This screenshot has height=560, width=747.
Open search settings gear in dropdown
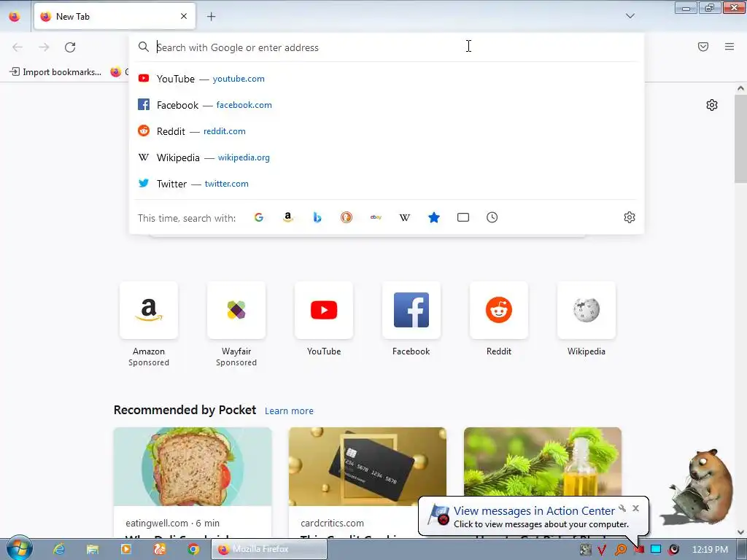tap(630, 217)
